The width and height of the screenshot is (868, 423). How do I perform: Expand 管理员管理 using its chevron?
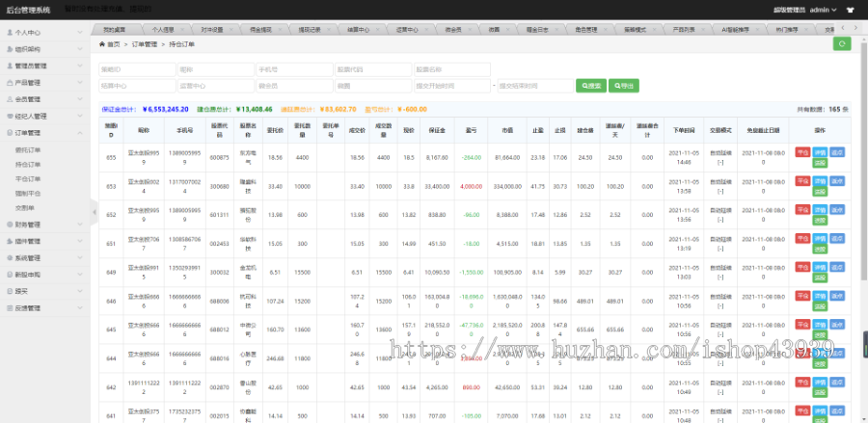coord(80,66)
